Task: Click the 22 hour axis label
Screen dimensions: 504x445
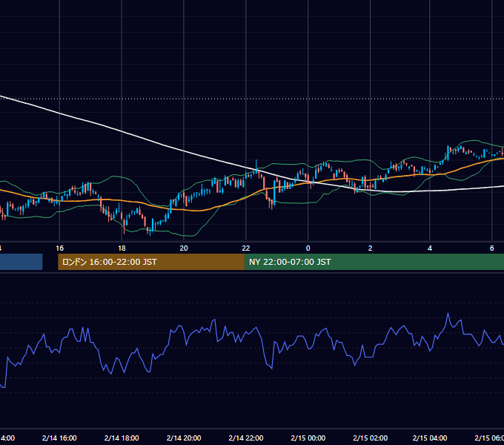Action: [x=246, y=248]
